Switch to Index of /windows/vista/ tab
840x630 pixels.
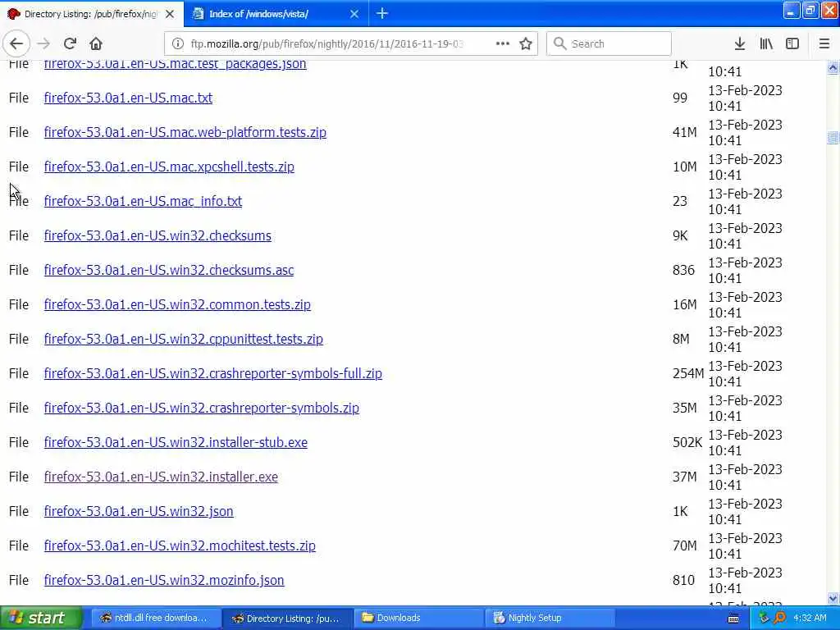click(x=276, y=14)
